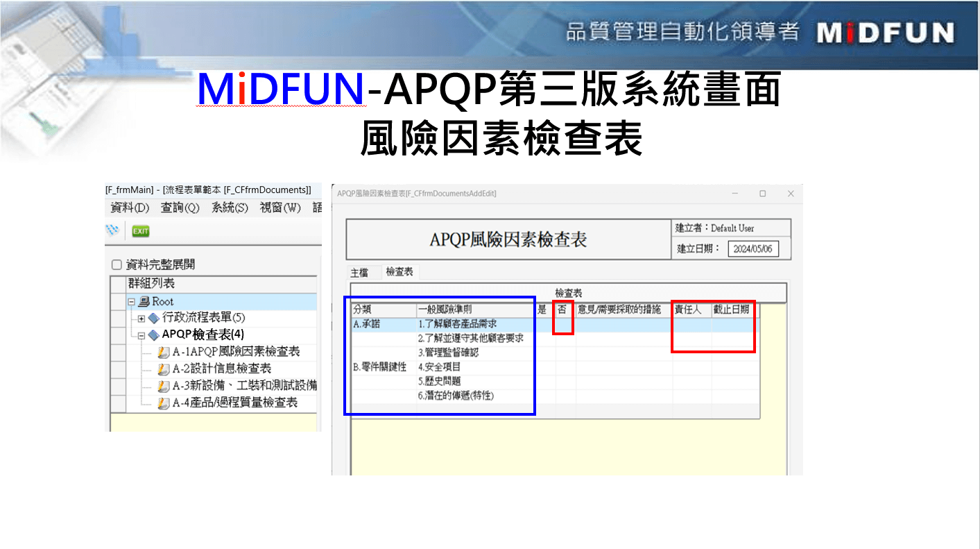Click the 截止日期 column header

click(x=735, y=310)
